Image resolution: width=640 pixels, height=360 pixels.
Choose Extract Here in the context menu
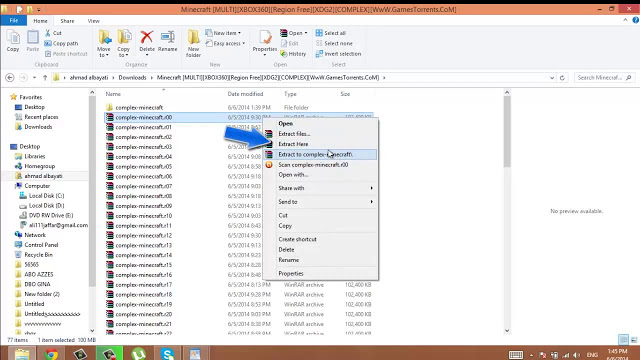321,144
